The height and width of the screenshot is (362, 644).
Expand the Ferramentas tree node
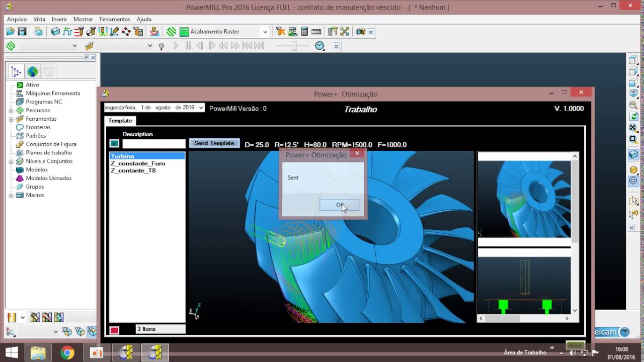click(11, 119)
